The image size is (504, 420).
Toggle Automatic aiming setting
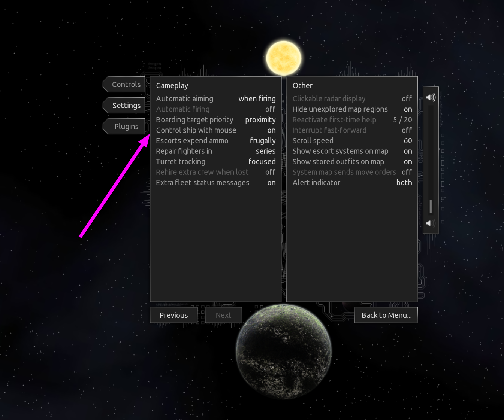(216, 98)
